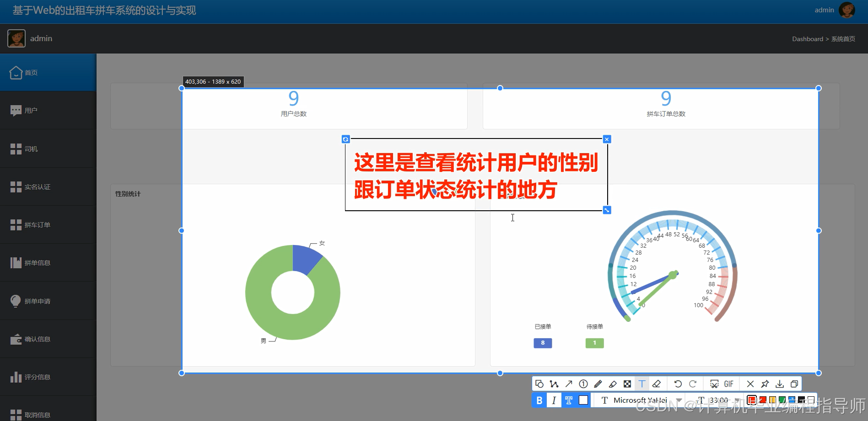Select the eraser tool
The height and width of the screenshot is (421, 868).
point(656,384)
